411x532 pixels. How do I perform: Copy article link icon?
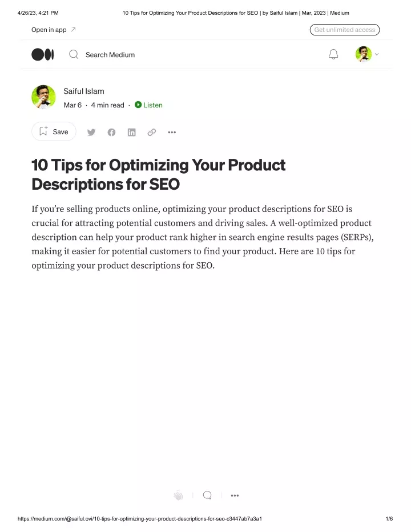click(x=152, y=133)
